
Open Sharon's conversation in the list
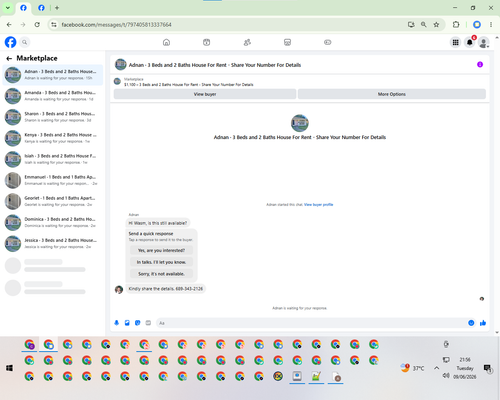point(53,117)
